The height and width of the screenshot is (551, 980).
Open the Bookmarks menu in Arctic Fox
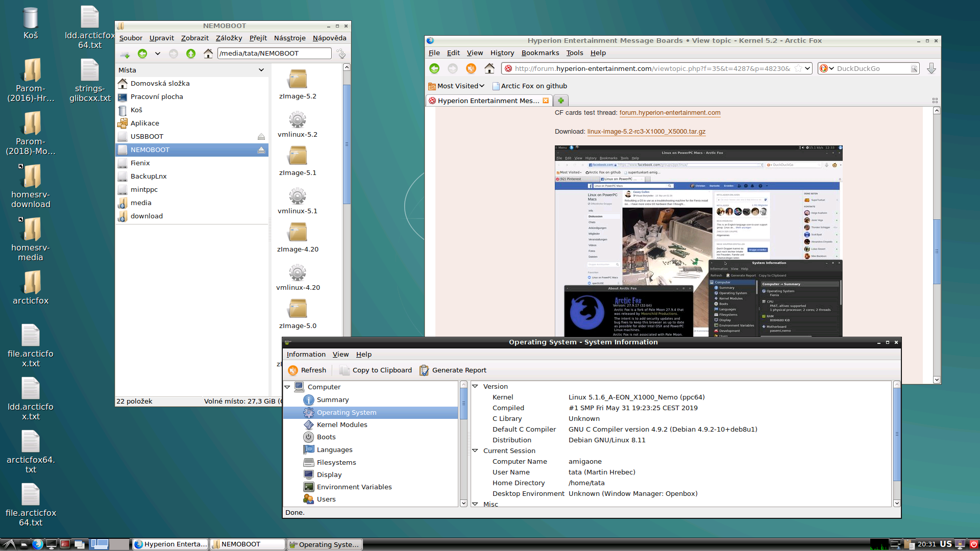coord(540,53)
